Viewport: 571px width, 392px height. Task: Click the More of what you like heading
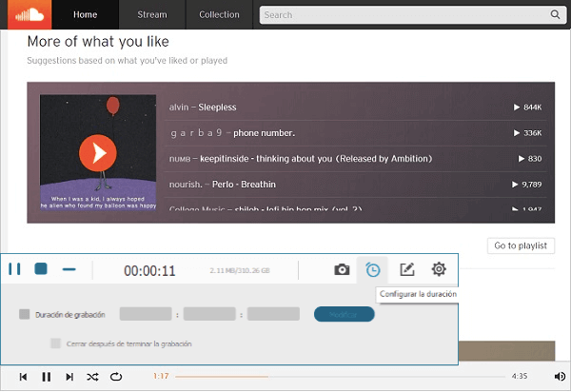point(98,42)
